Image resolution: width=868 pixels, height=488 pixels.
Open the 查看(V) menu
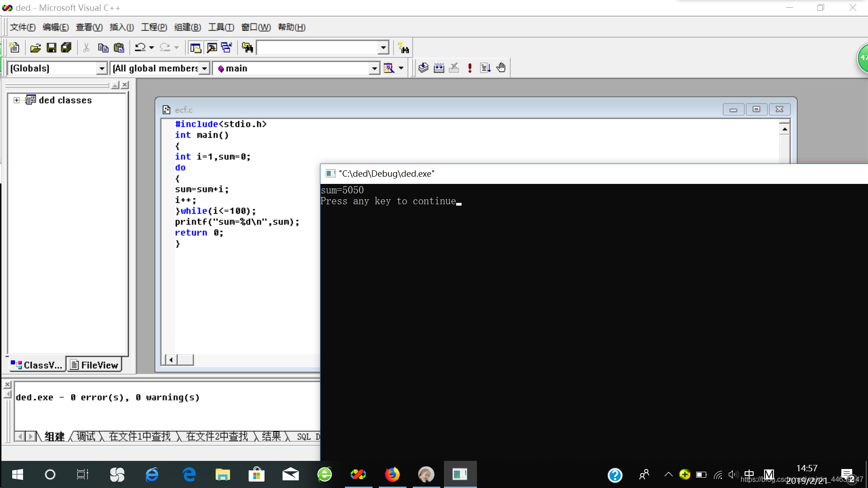tap(89, 27)
